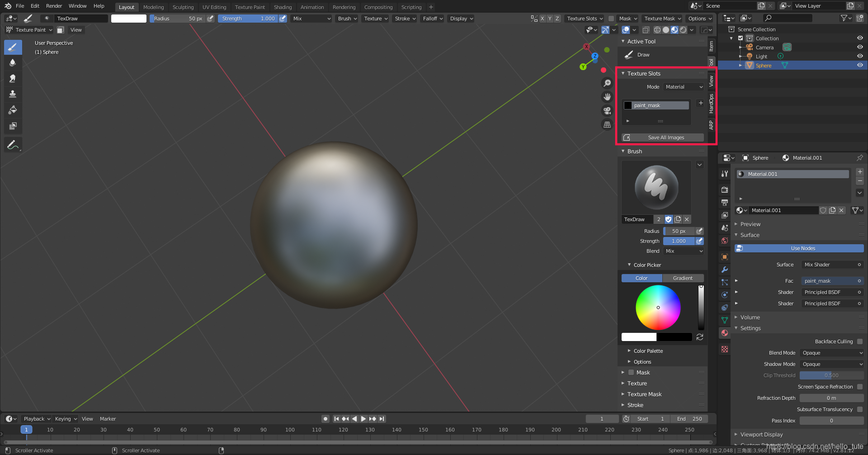Toggle camera view icon

607,111
